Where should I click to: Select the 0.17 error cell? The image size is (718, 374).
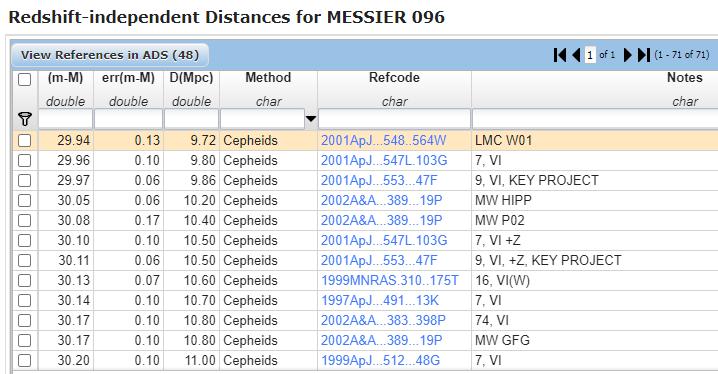[x=129, y=221]
